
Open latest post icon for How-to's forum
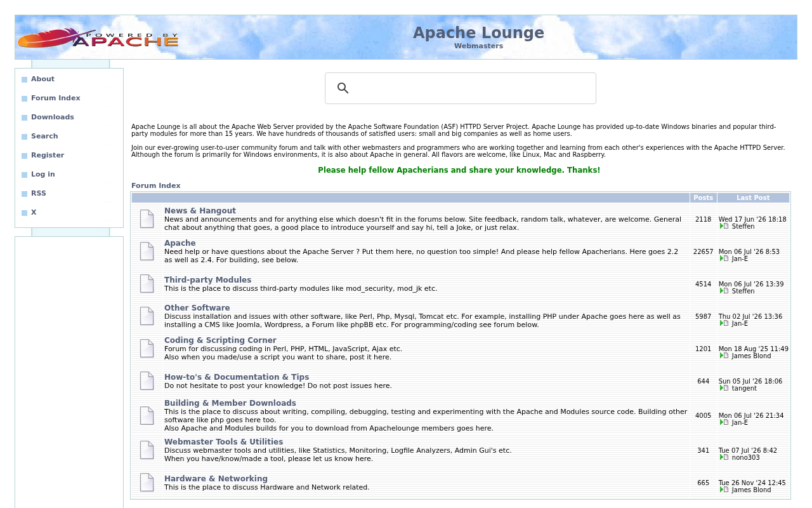[x=724, y=388]
